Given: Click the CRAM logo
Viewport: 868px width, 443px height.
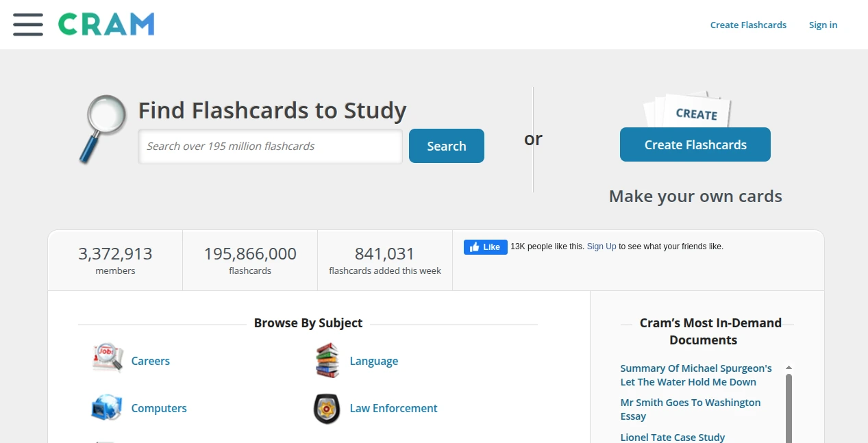Looking at the screenshot, I should tap(106, 25).
